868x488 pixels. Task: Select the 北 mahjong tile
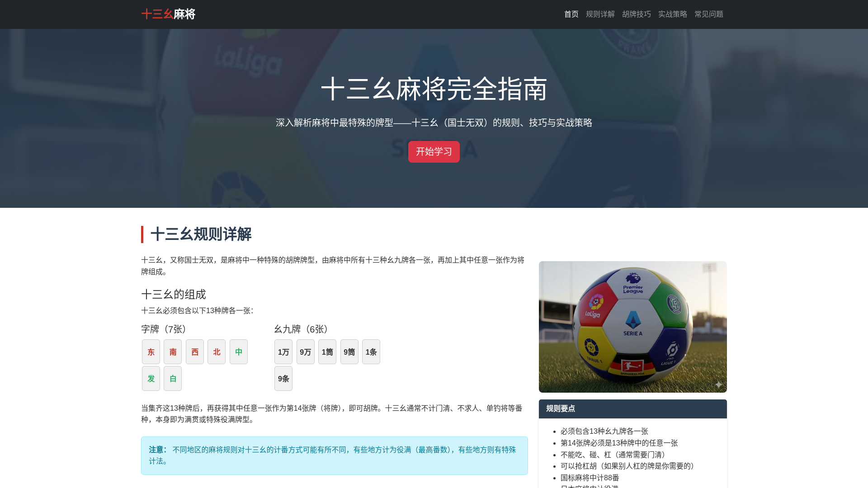pos(217,352)
